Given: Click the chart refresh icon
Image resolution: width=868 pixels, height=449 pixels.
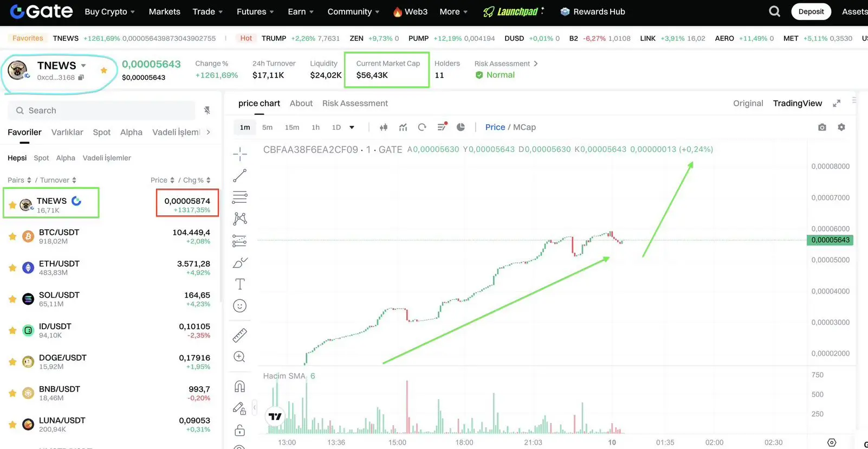Looking at the screenshot, I should pos(422,127).
